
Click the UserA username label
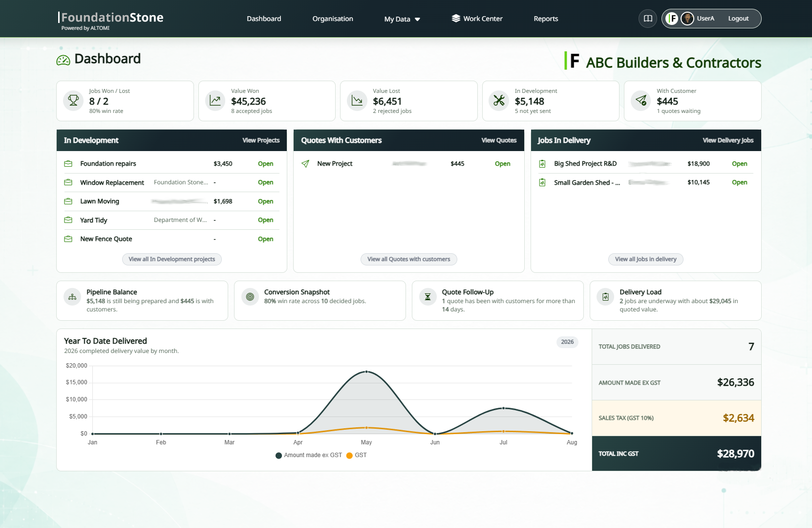coord(705,19)
